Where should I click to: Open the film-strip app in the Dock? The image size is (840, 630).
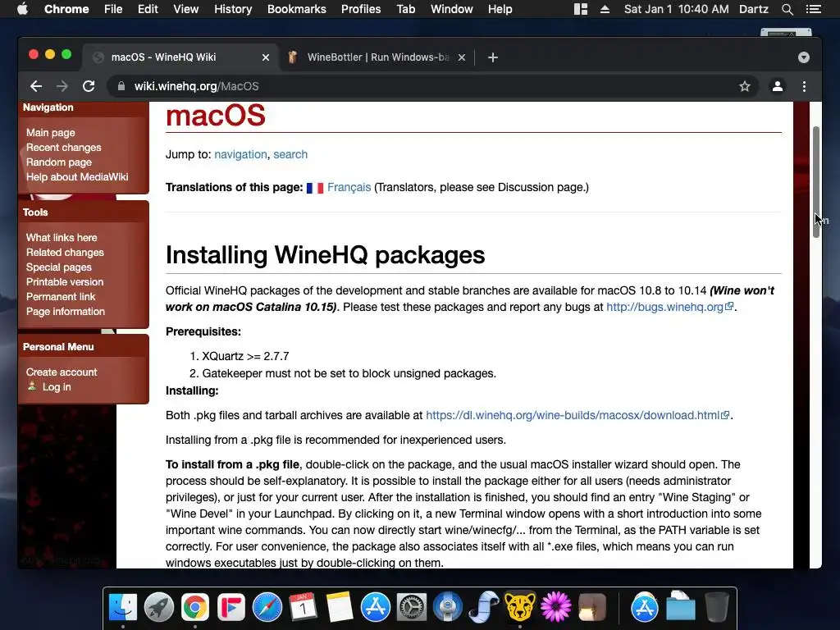pos(484,608)
